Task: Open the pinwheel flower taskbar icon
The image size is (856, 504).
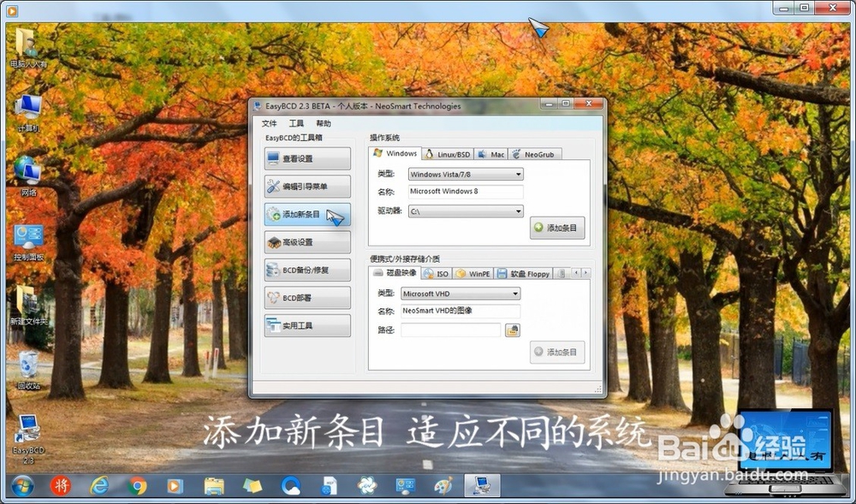Action: pyautogui.click(x=367, y=485)
